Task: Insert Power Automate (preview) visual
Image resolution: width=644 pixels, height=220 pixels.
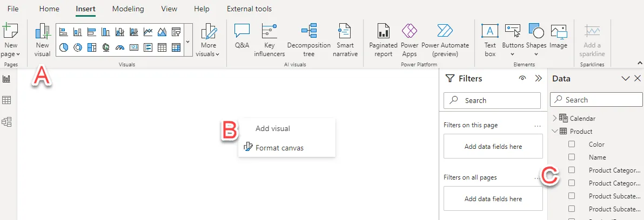Action: coord(445,40)
